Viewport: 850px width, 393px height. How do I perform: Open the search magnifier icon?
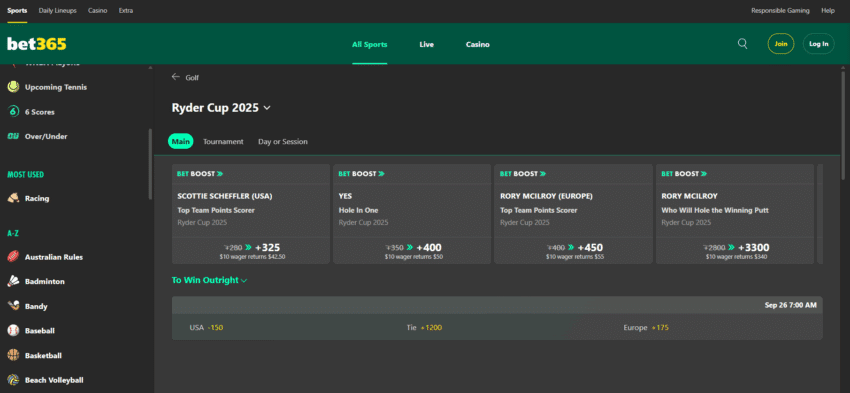pos(743,44)
